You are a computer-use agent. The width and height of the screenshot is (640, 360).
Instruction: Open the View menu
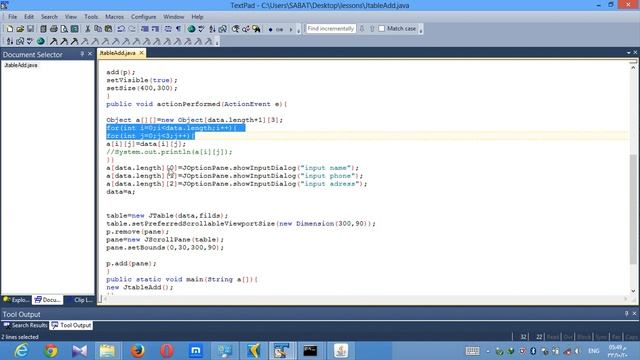pyautogui.click(x=71, y=17)
